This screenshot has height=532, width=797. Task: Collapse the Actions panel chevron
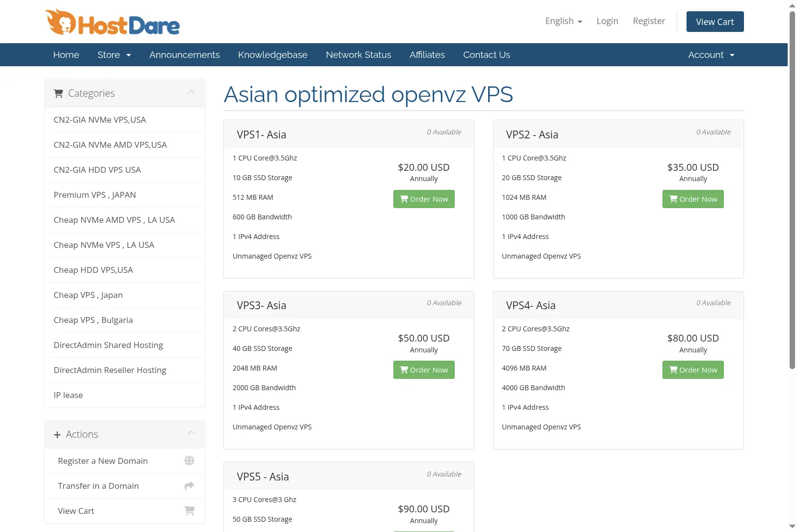(x=191, y=433)
